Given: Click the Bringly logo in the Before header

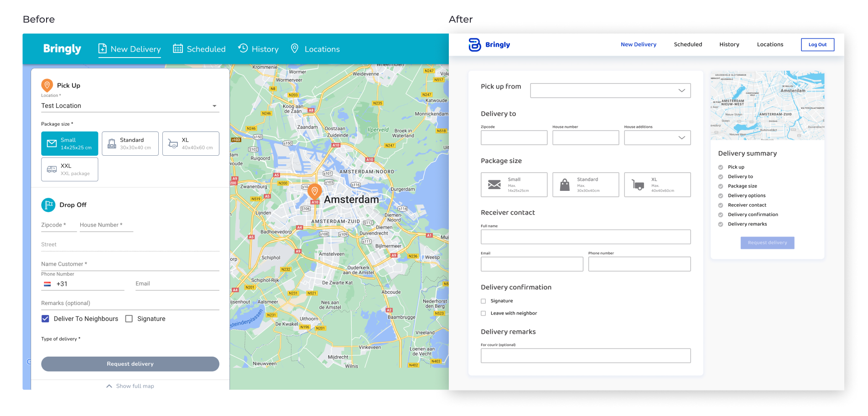Looking at the screenshot, I should [x=62, y=49].
